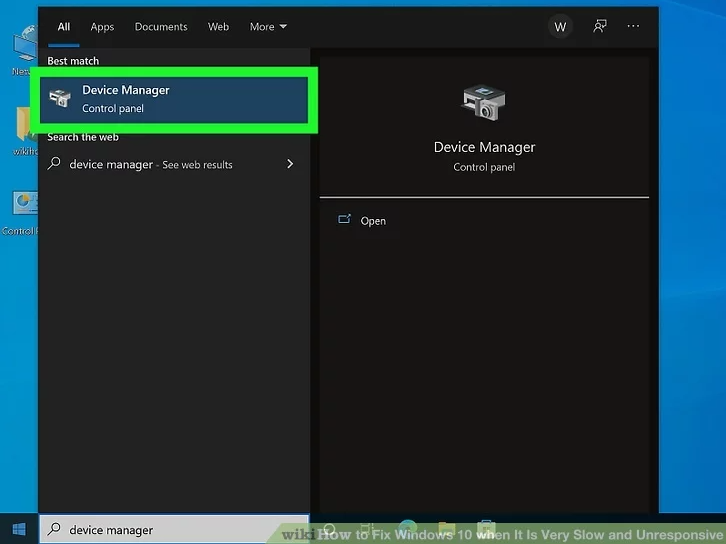Click the W user account avatar
This screenshot has height=544, width=726.
click(560, 27)
